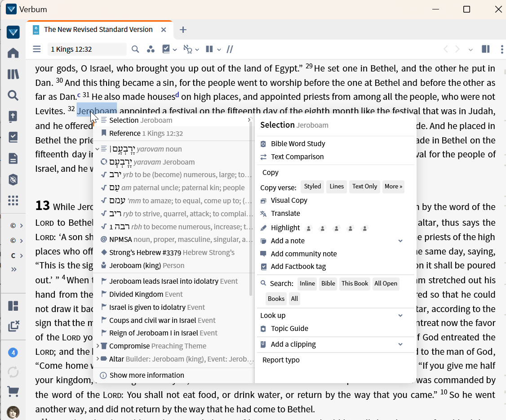Click the reading view panel icon

click(x=486, y=49)
